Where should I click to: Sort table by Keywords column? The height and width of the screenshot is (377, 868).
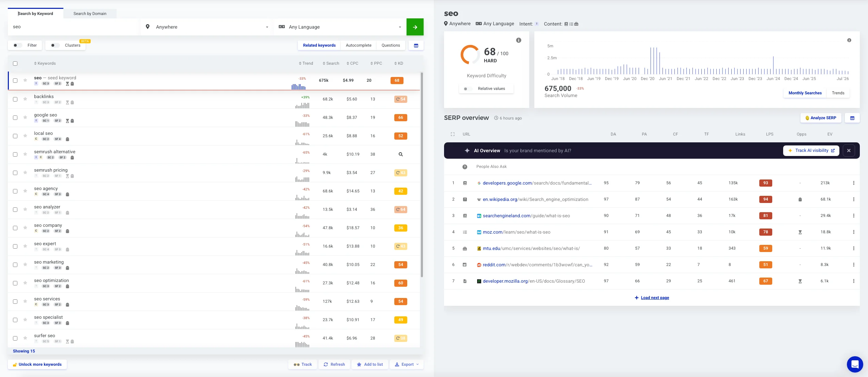pos(45,63)
